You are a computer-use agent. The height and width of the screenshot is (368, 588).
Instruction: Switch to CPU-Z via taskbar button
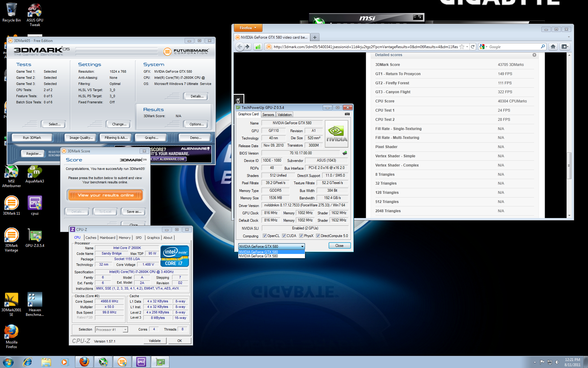coord(141,362)
